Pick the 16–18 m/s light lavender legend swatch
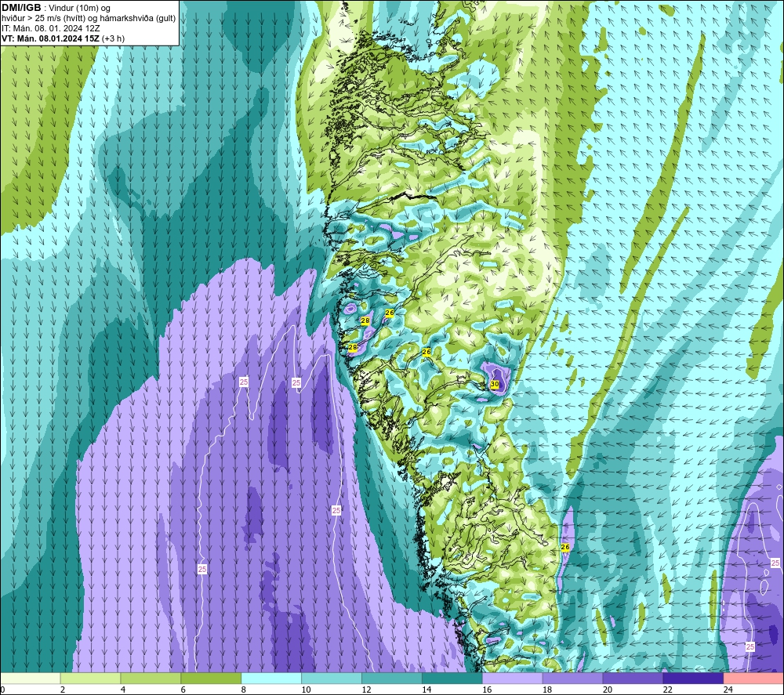The width and height of the screenshot is (784, 695). click(x=513, y=678)
